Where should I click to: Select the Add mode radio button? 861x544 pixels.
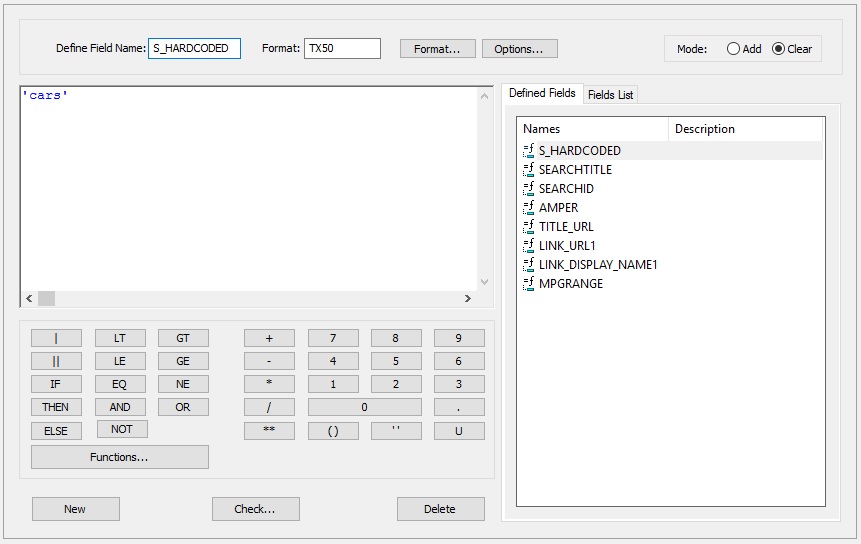[x=734, y=49]
